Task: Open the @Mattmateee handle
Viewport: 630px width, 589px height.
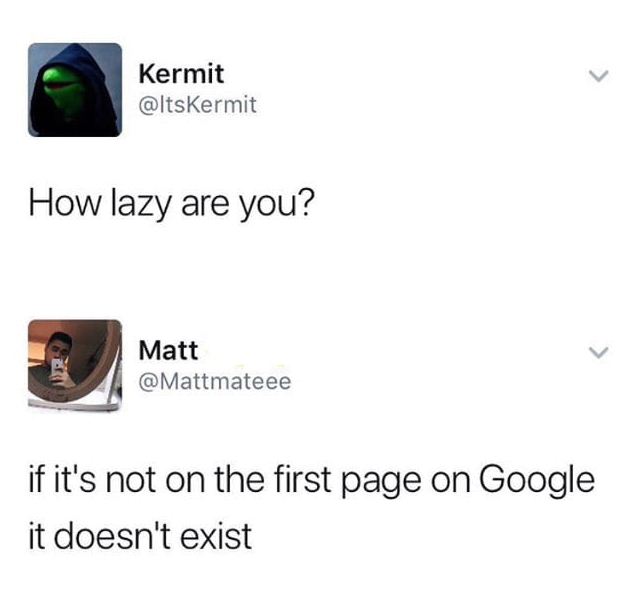Action: (x=215, y=381)
